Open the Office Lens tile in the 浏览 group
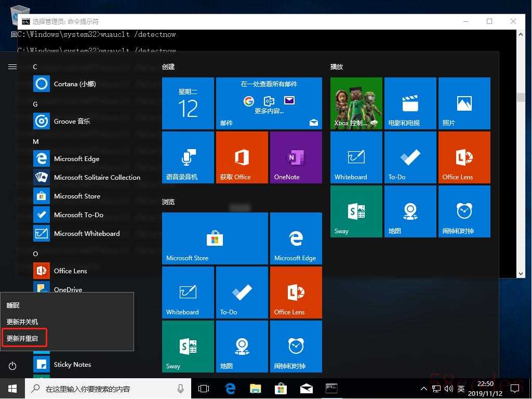Screen dimensions: 532x399 click(296, 292)
